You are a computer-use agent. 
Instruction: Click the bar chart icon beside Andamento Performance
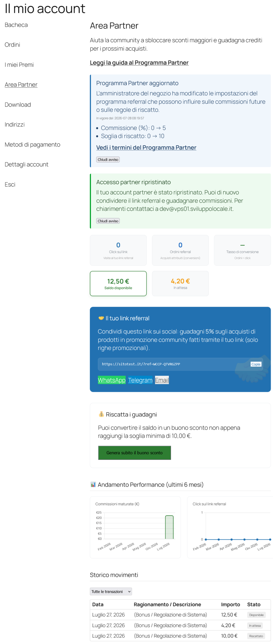pos(93,484)
